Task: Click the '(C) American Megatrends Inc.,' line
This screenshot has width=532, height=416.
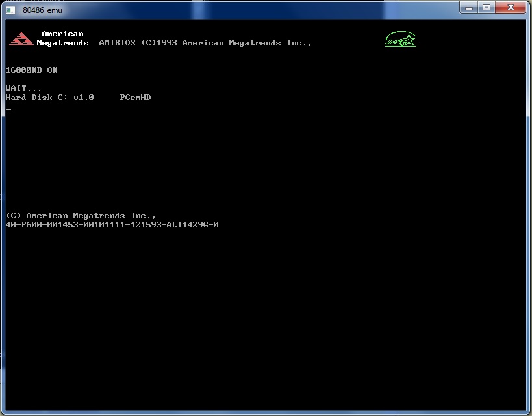Action: click(x=81, y=216)
